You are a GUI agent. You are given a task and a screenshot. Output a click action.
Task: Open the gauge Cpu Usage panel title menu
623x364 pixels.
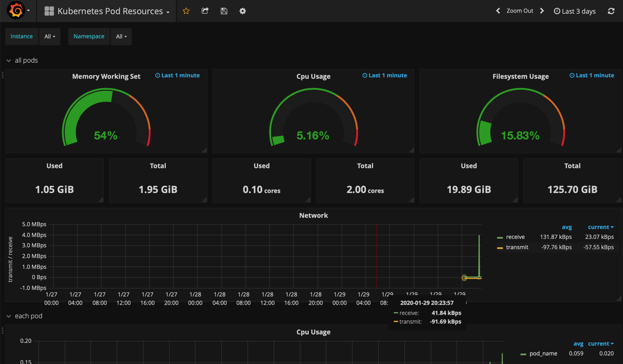coord(314,76)
